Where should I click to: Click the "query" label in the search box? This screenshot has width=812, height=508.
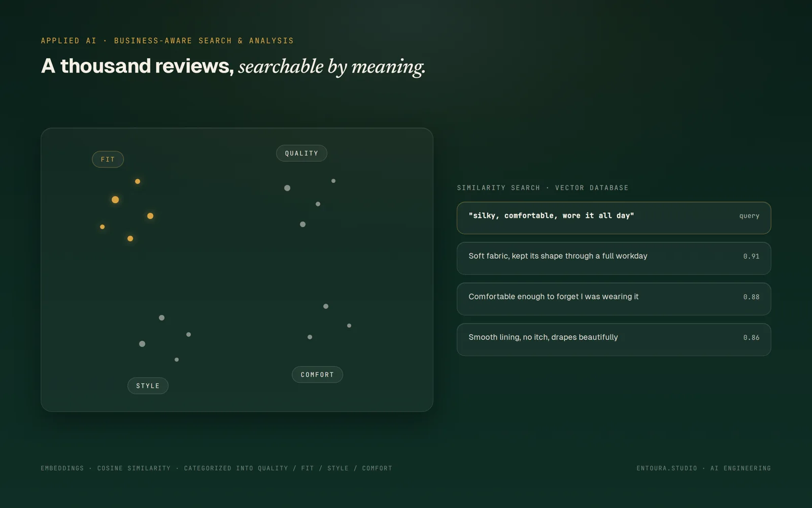point(749,216)
